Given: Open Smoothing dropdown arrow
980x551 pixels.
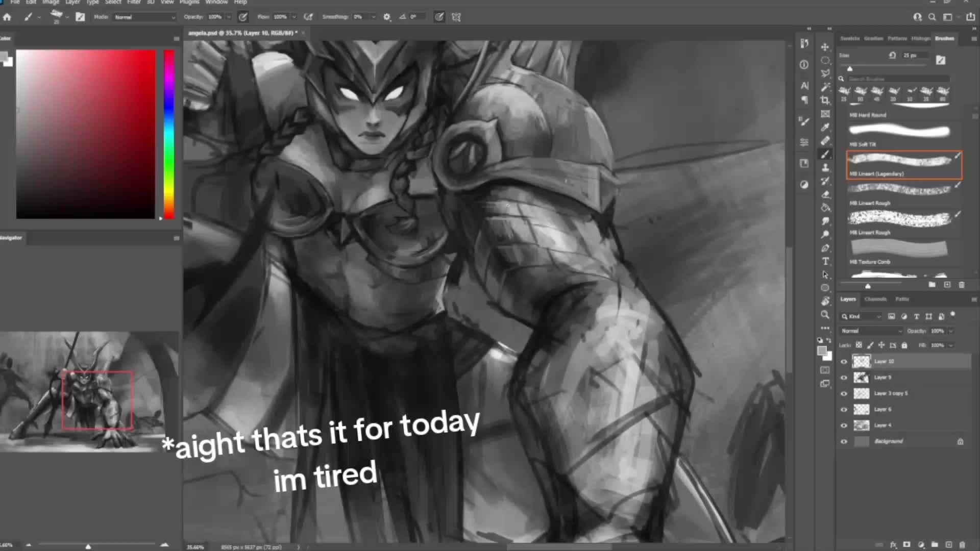Looking at the screenshot, I should tap(373, 17).
